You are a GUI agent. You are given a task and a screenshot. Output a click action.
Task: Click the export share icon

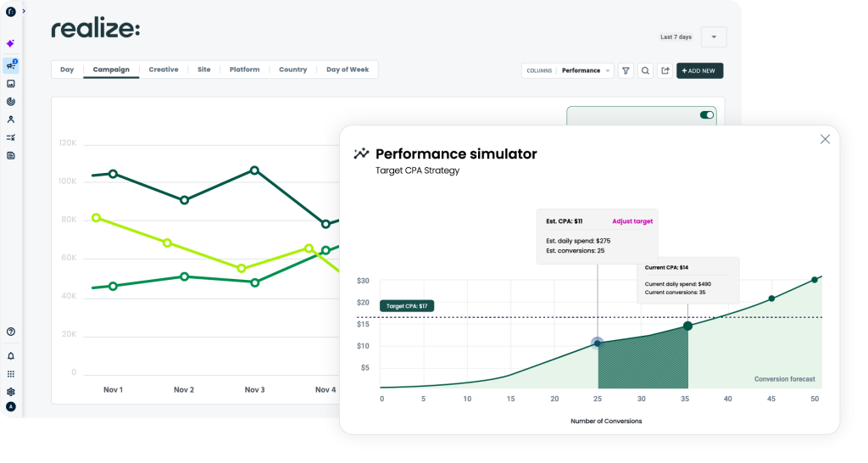pos(665,70)
